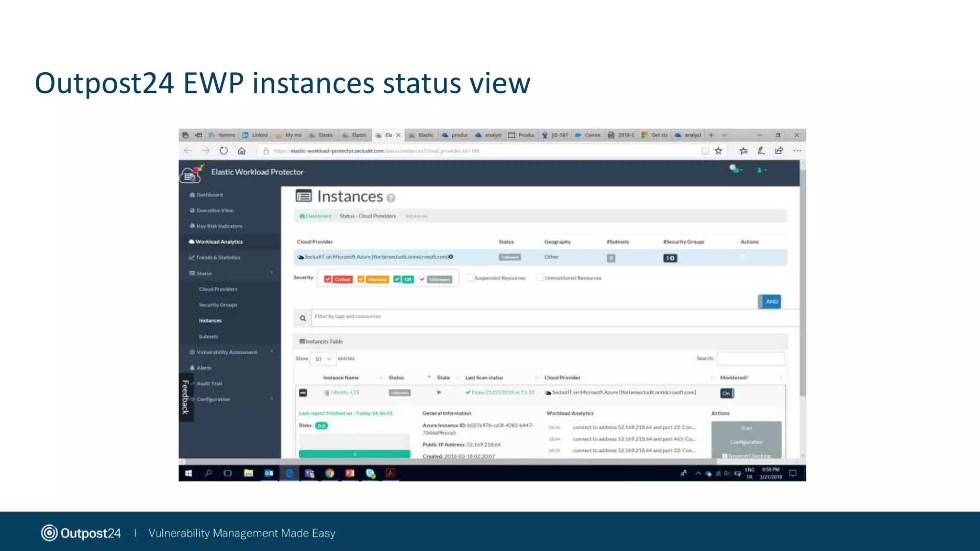
Task: Open Outlook from the taskbar
Action: coord(269,474)
